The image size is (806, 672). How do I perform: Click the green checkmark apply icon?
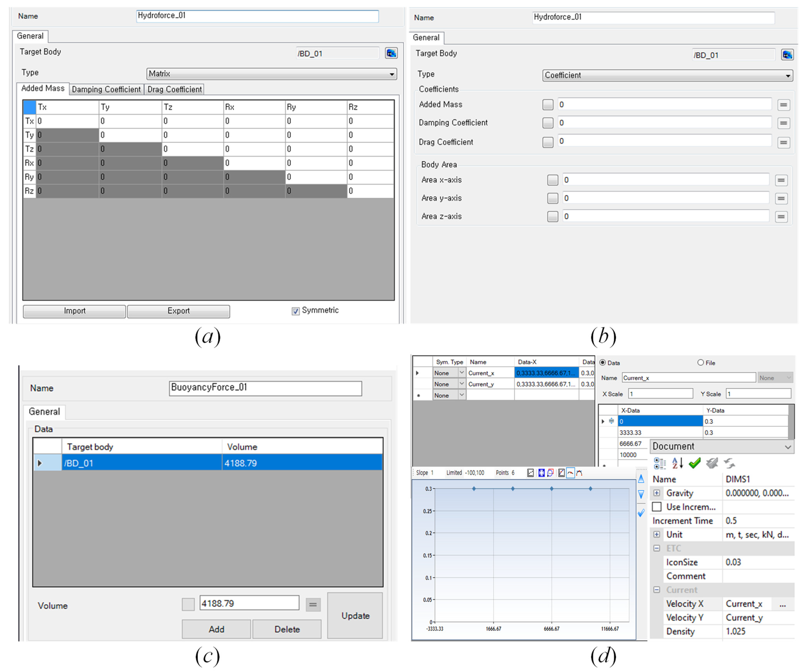pos(694,463)
